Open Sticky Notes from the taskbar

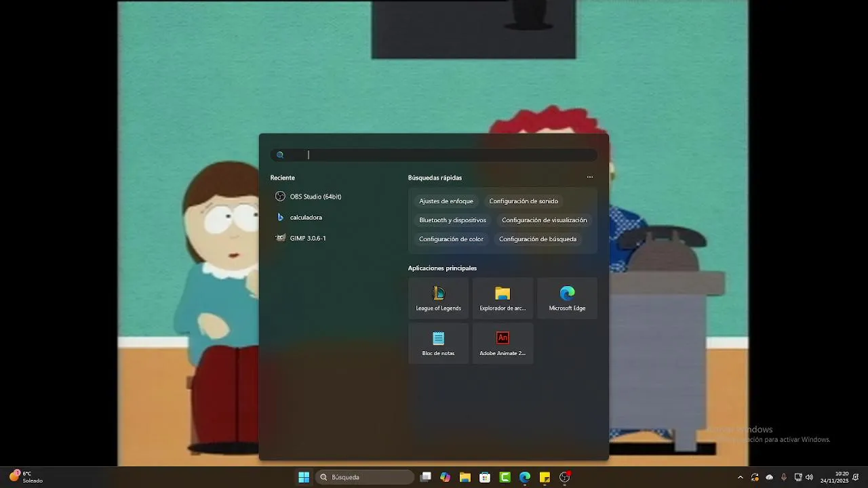click(x=545, y=477)
